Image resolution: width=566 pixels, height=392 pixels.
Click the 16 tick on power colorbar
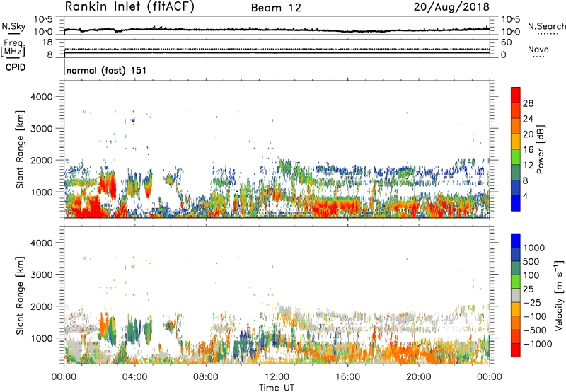coord(528,150)
